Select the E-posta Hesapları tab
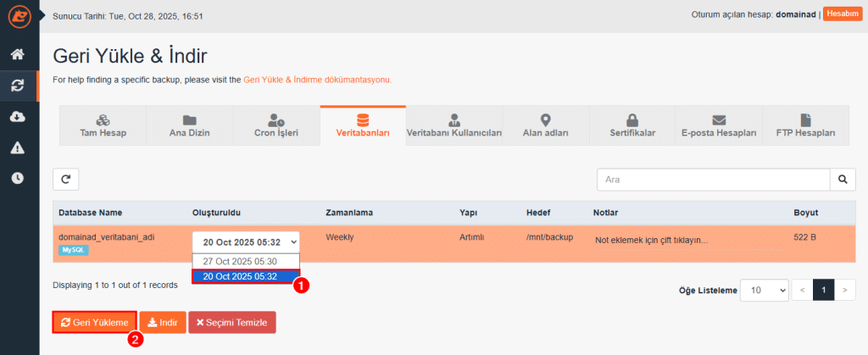Image resolution: width=868 pixels, height=355 pixels. coord(719,125)
